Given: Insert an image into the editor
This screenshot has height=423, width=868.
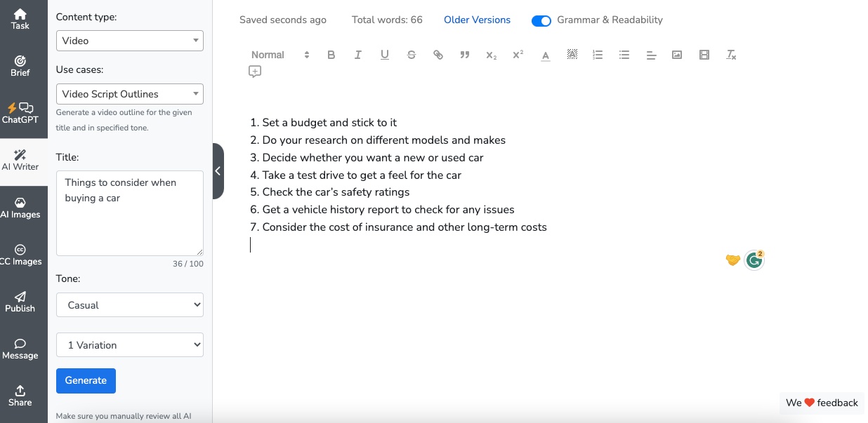Looking at the screenshot, I should click(677, 55).
